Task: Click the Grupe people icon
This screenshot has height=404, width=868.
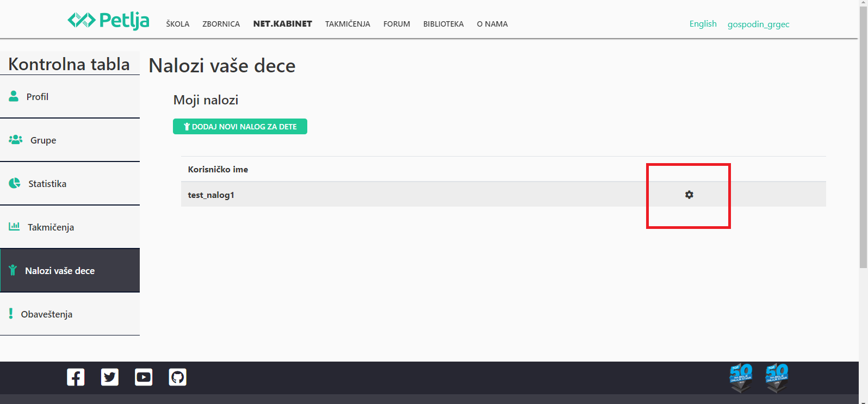Action: click(15, 140)
